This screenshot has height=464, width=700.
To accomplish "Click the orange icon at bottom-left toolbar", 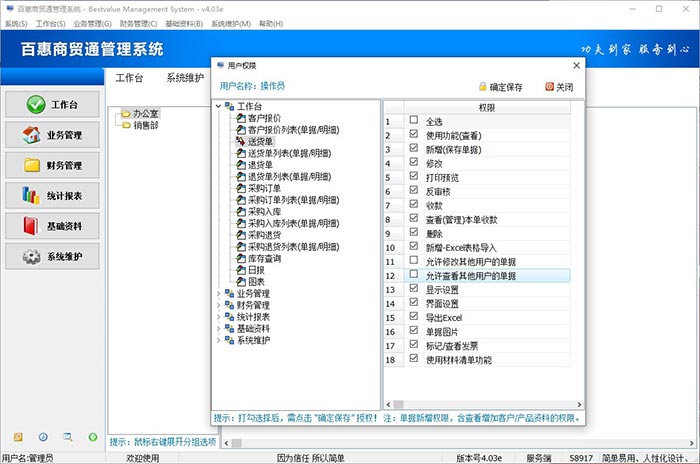I will coord(18,437).
